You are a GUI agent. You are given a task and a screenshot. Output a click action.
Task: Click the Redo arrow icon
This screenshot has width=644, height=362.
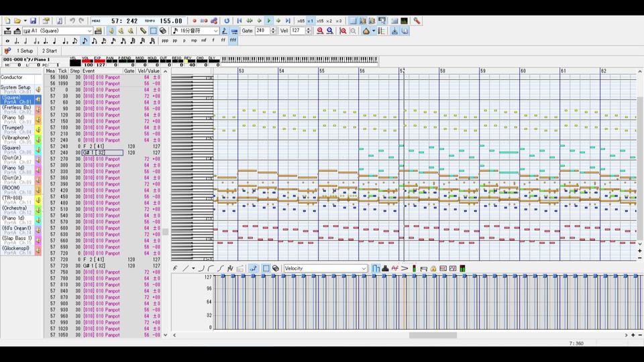point(81,21)
